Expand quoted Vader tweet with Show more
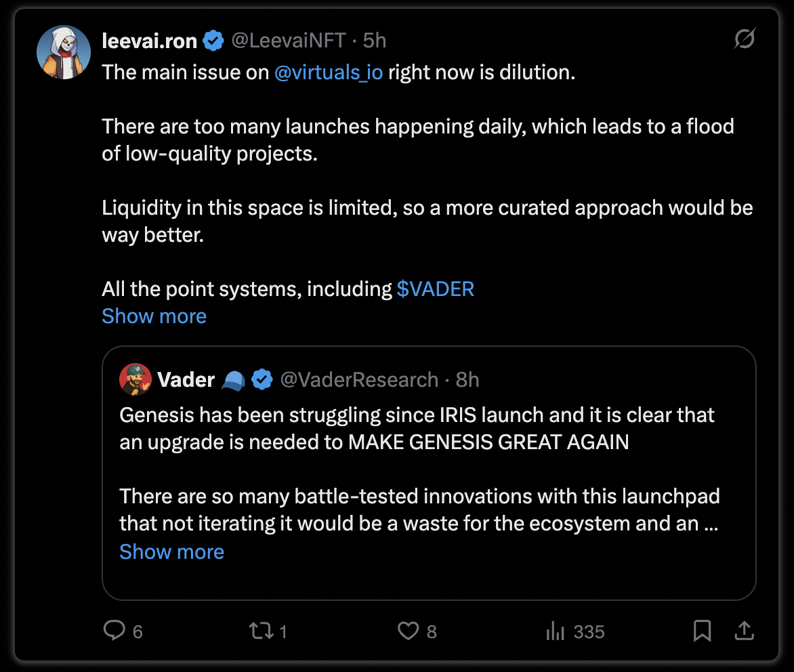The image size is (794, 672). pos(171,551)
